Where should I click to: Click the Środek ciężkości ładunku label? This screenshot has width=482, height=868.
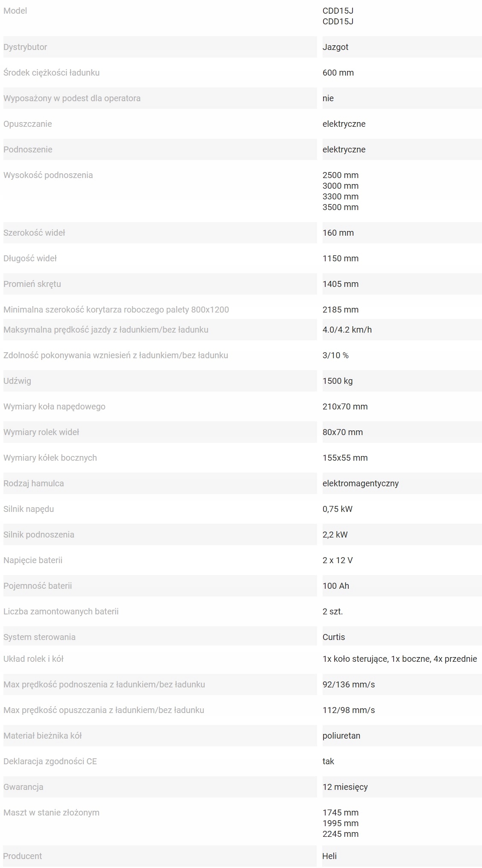[51, 73]
